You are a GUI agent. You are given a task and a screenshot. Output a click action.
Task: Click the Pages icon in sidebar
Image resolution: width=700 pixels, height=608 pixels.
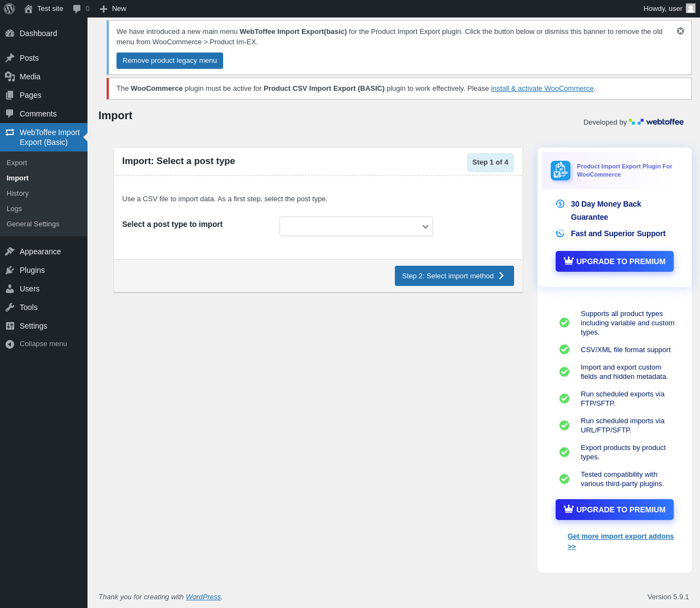pos(10,95)
